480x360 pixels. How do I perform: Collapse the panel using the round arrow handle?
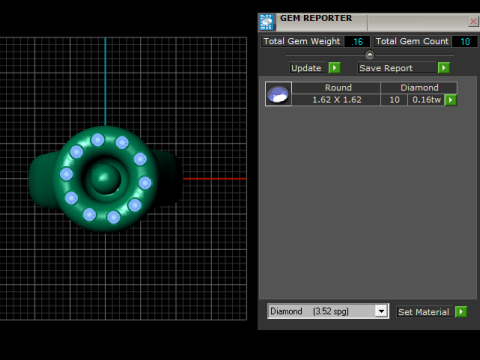pos(369,54)
